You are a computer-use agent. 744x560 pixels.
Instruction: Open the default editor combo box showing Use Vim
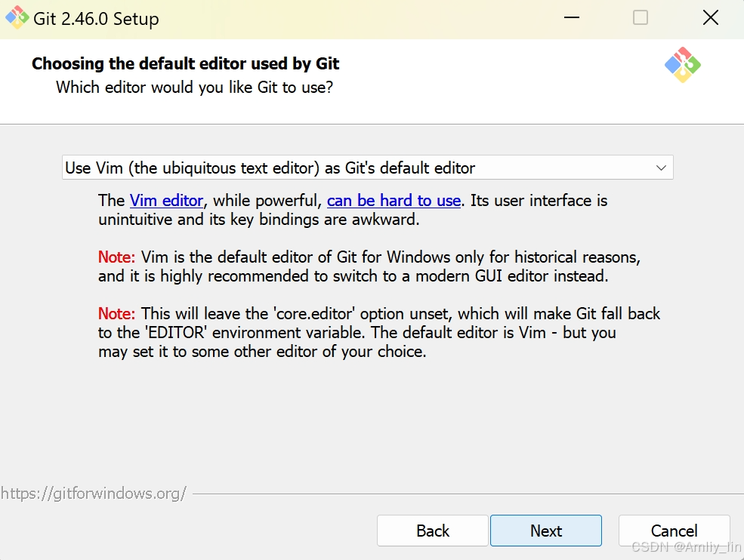pos(367,168)
